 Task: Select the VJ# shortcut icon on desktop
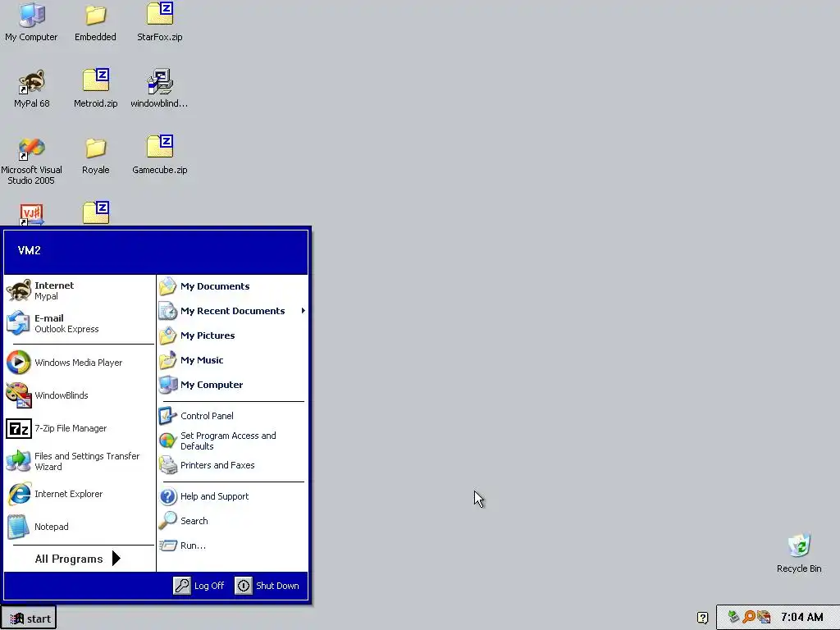[32, 215]
